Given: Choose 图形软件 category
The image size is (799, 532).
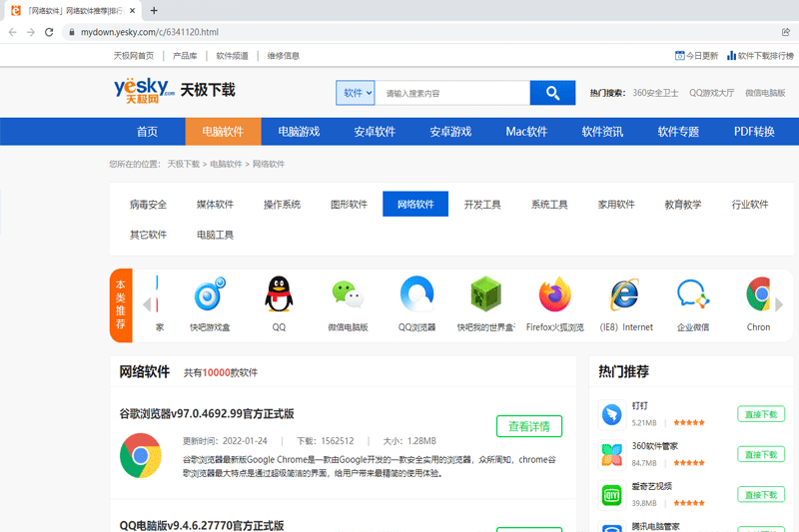Looking at the screenshot, I should click(349, 205).
